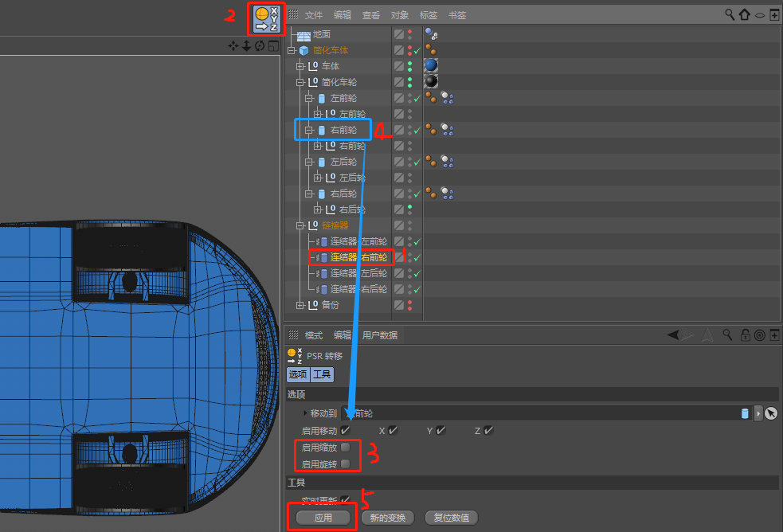Click the Attribute Manager new panel plus icon
The height and width of the screenshot is (532, 783).
pyautogui.click(x=774, y=335)
